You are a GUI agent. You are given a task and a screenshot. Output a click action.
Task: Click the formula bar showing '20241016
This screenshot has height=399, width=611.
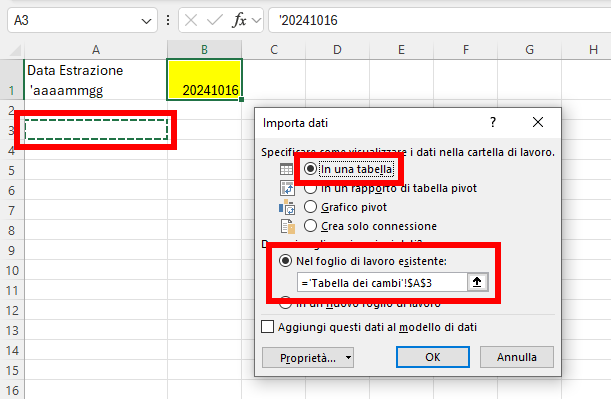(x=440, y=20)
